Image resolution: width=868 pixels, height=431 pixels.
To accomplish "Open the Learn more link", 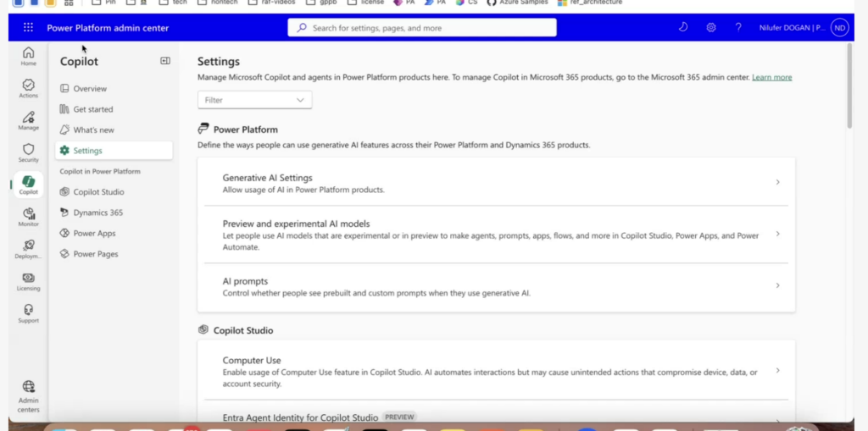I will point(771,77).
